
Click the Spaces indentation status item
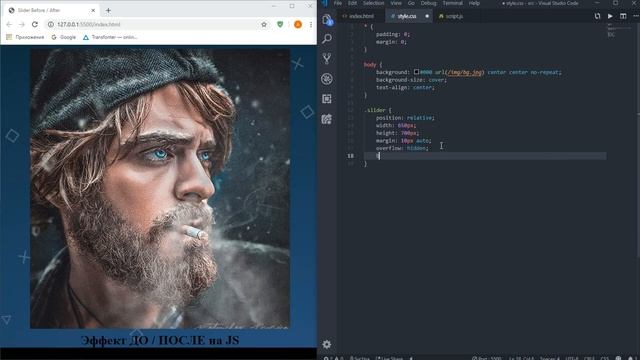click(x=549, y=358)
